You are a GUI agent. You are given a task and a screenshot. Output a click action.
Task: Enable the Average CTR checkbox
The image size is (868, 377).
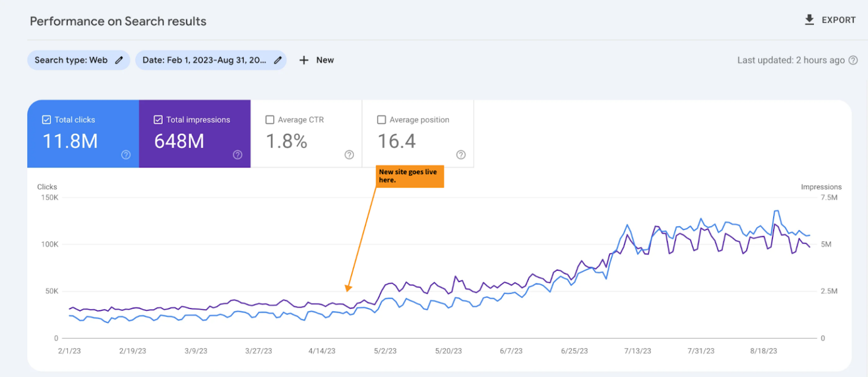pyautogui.click(x=270, y=119)
